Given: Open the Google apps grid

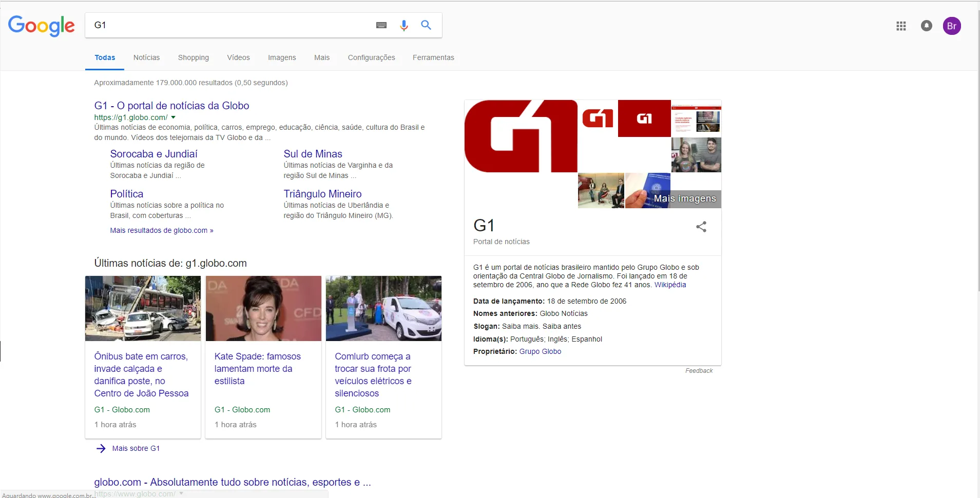Looking at the screenshot, I should coord(901,26).
